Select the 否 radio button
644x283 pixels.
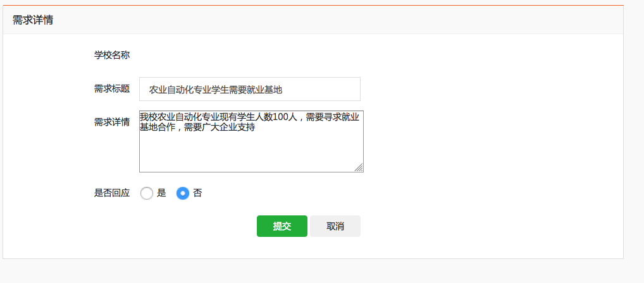tap(183, 193)
